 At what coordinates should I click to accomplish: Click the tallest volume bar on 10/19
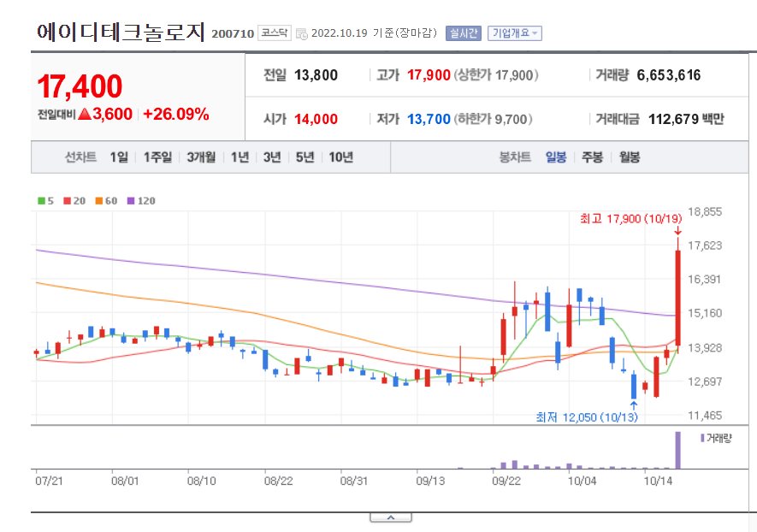(x=677, y=450)
